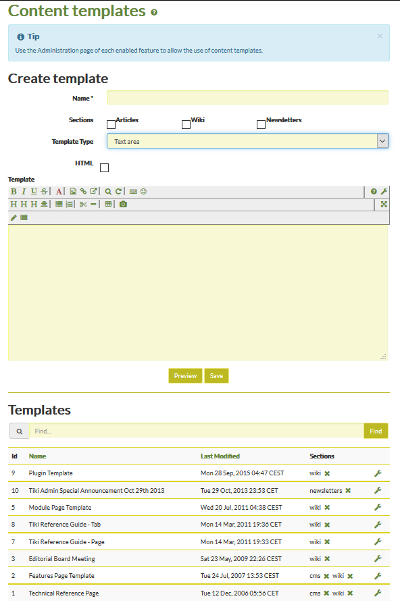400x609 pixels.
Task: Click the underline toolbar icon
Action: coord(34,191)
